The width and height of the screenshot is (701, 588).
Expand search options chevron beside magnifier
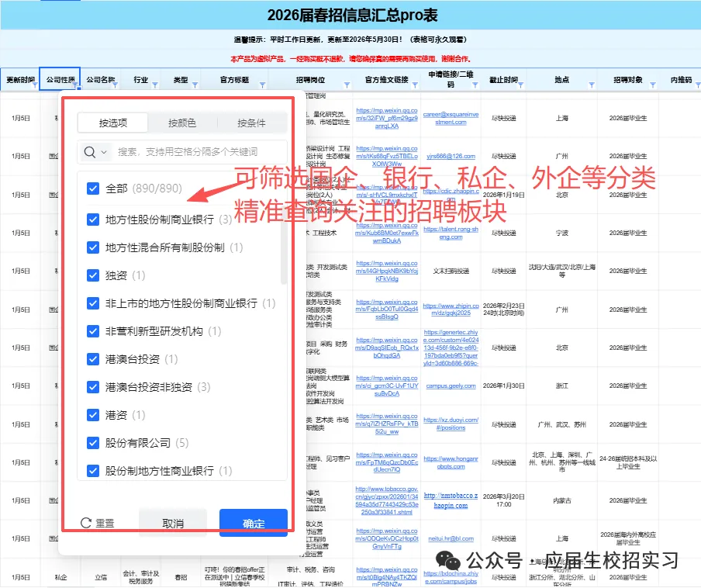point(104,152)
